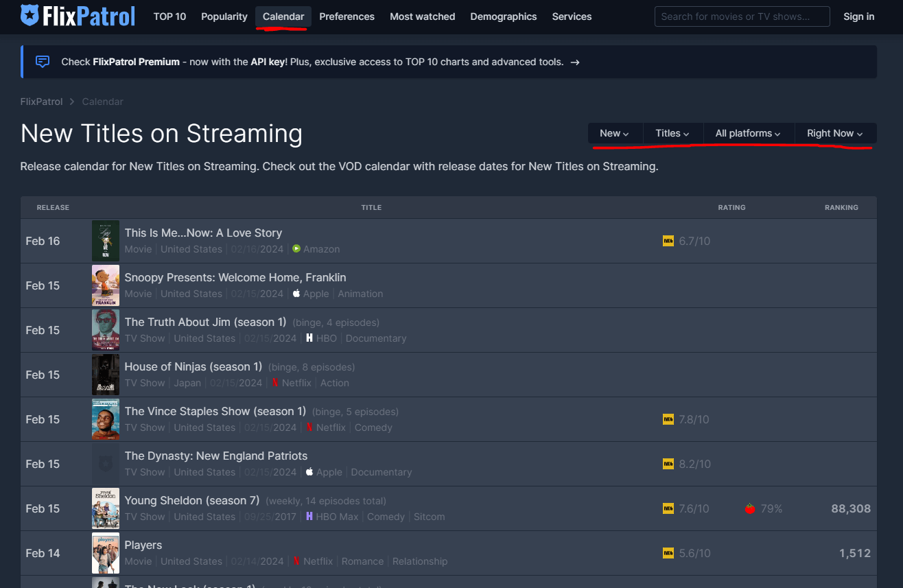Open The Truth About Jim title
903x588 pixels.
point(205,322)
